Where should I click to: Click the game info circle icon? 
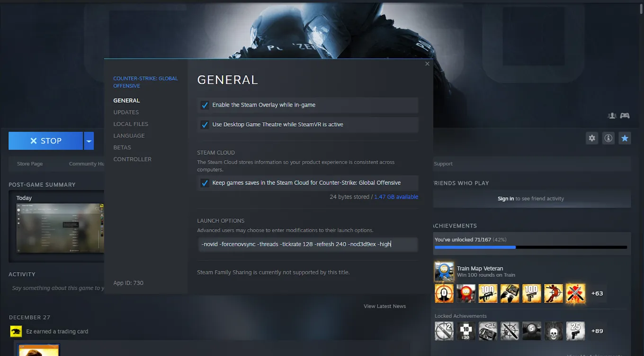pos(608,138)
